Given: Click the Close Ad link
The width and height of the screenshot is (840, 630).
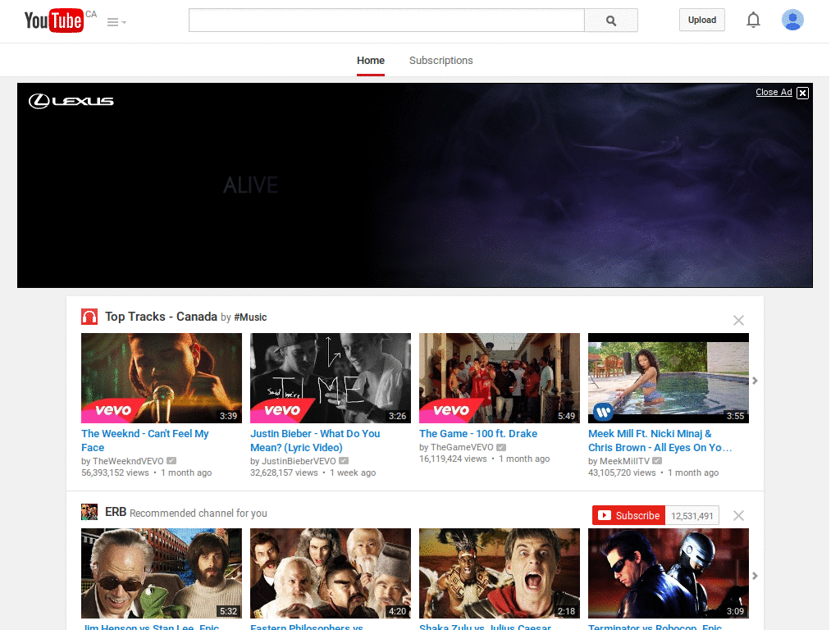Looking at the screenshot, I should 774,92.
